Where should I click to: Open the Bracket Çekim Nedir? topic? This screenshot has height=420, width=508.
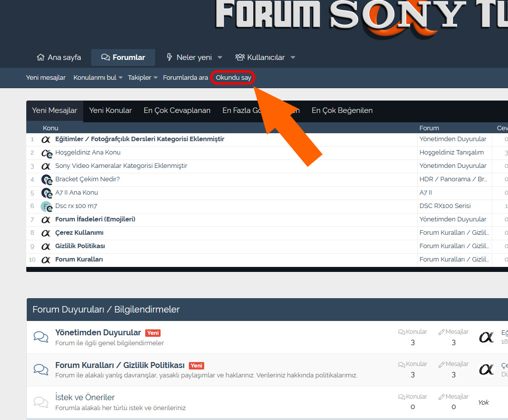click(87, 179)
